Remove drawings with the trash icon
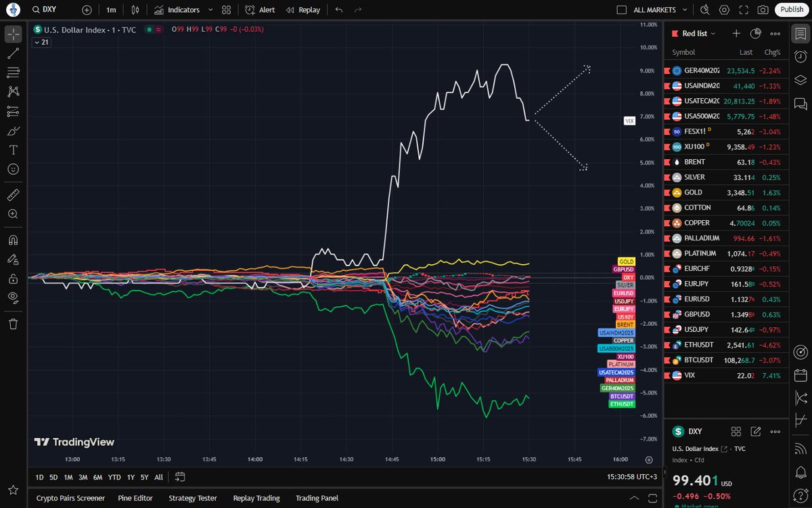Screen dimensions: 812x508 click(14, 324)
